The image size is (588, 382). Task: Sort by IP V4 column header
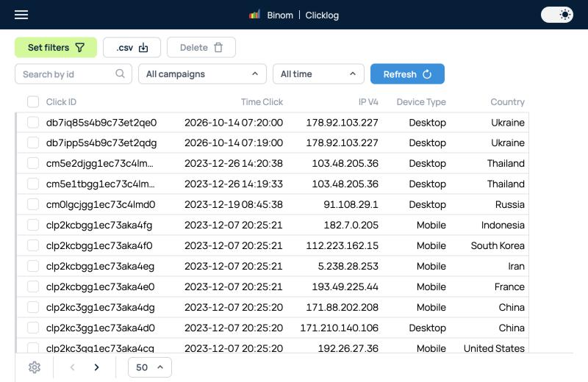point(368,102)
